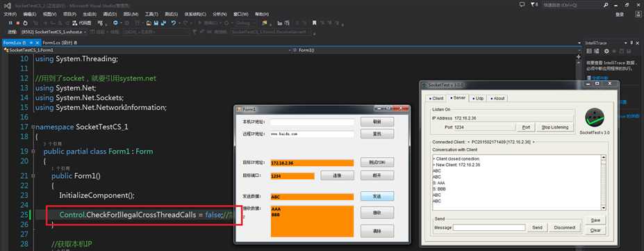Collapse the namespace SocketTestCS_1 code block

pos(33,127)
